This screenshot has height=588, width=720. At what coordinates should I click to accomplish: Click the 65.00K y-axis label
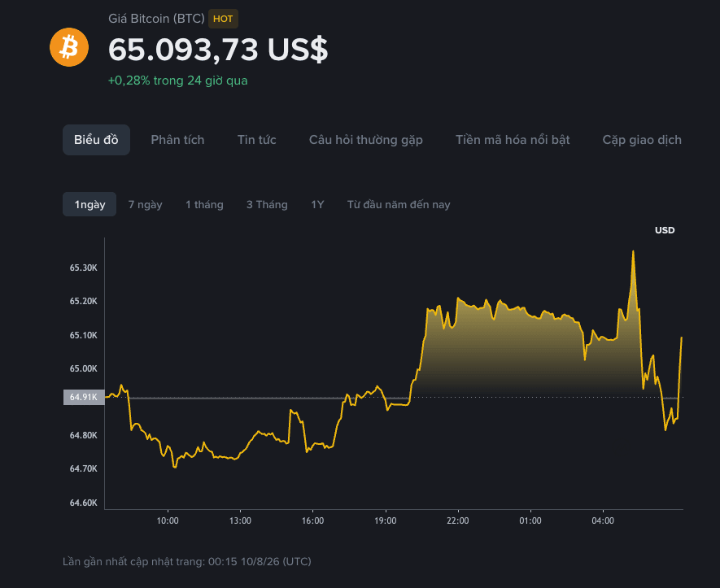coord(84,368)
